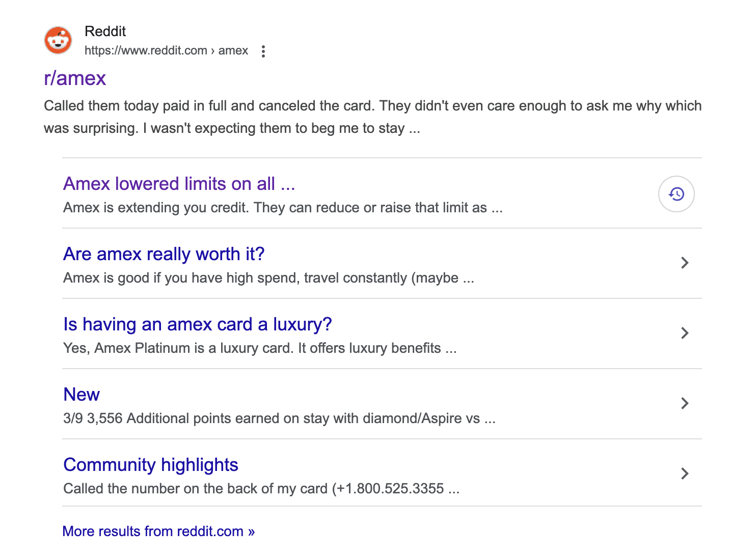Image resolution: width=756 pixels, height=558 pixels.
Task: Open 'Community highlights' sitelink
Action: (x=151, y=465)
